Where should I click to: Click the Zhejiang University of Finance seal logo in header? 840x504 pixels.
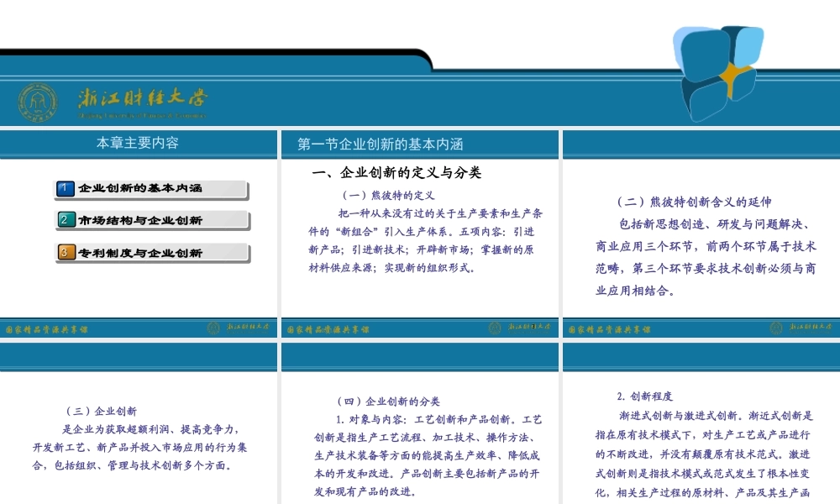click(x=37, y=102)
